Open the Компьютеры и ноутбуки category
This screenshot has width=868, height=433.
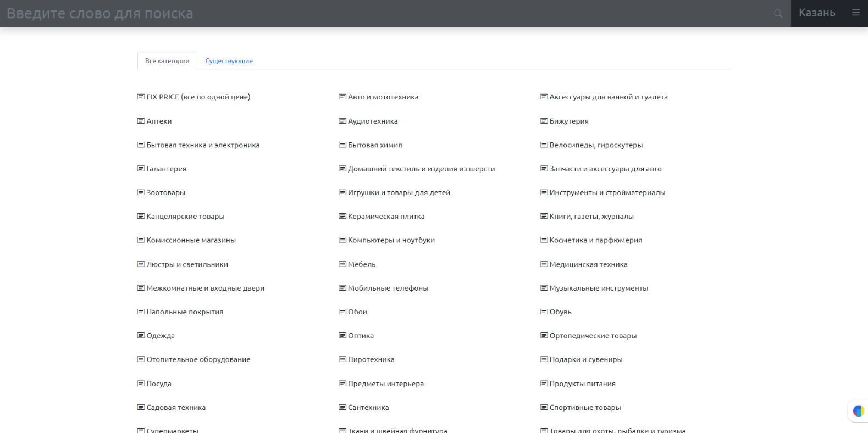(391, 240)
